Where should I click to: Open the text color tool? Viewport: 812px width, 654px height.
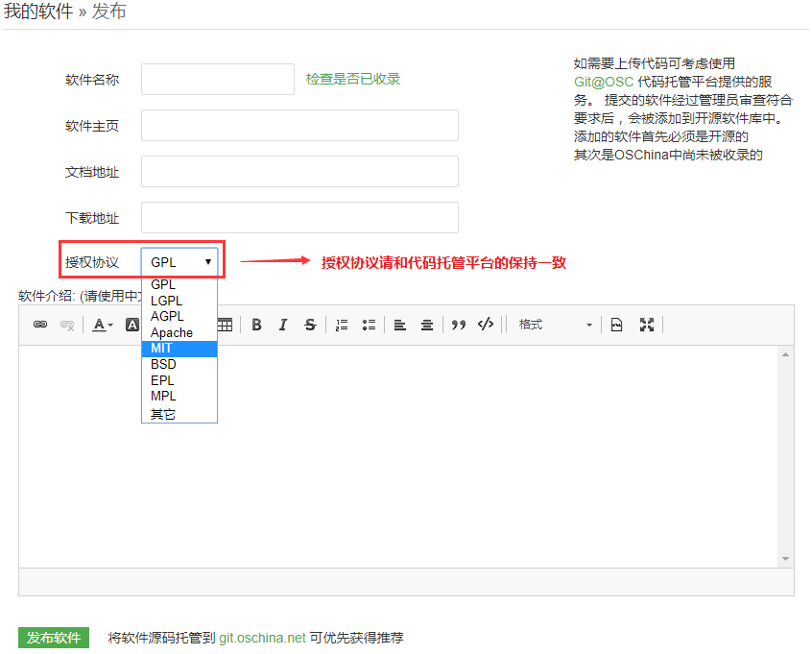(x=102, y=325)
